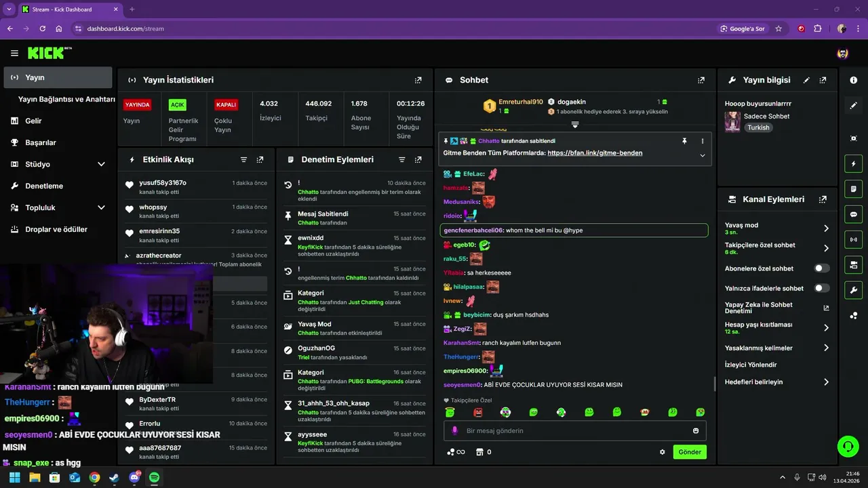868x488 pixels.
Task: Open the Denetim Eylemleri filter icon
Action: point(401,160)
